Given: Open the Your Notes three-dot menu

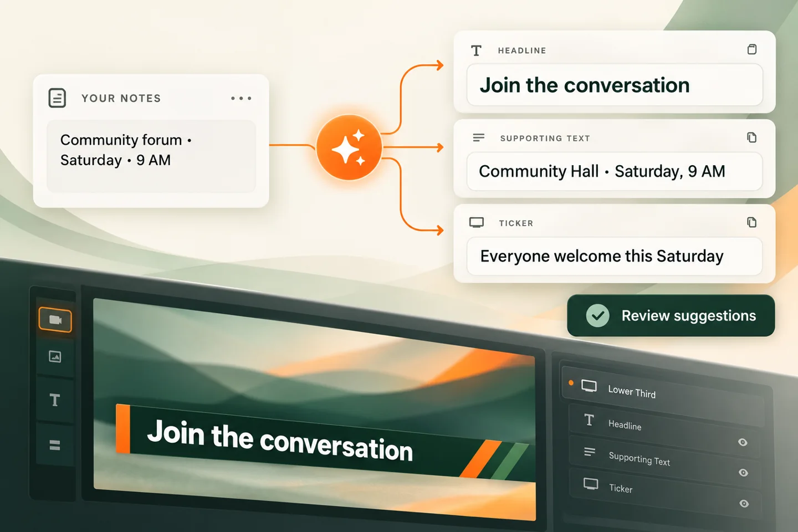Looking at the screenshot, I should [241, 98].
